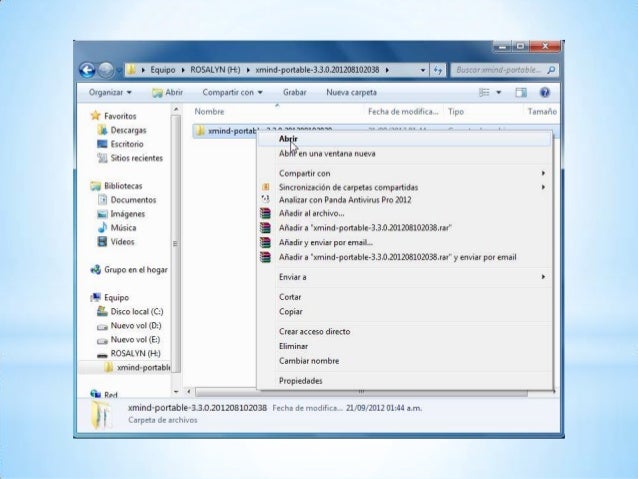This screenshot has width=638, height=479.
Task: Click the xmind-portable folder icon in file list
Action: point(200,131)
